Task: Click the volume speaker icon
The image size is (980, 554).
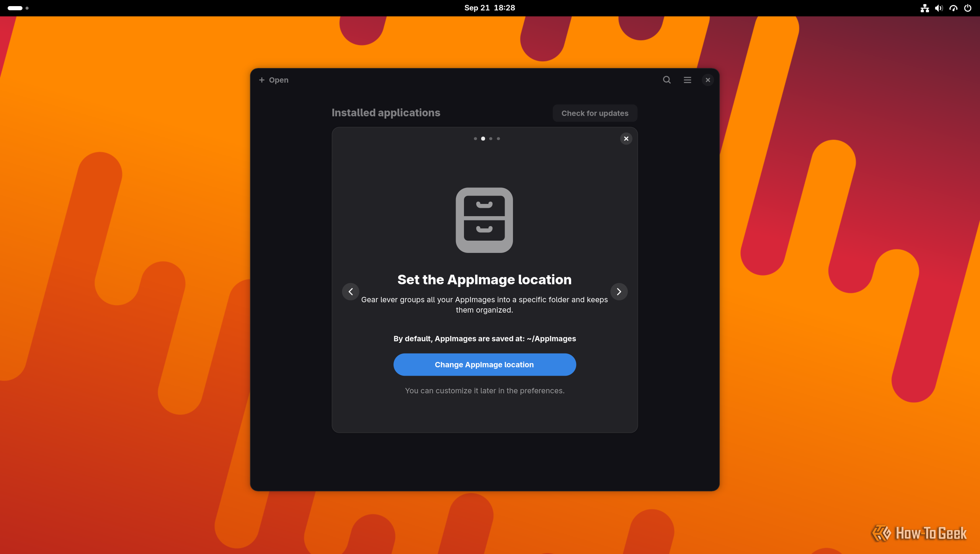Action: 939,8
